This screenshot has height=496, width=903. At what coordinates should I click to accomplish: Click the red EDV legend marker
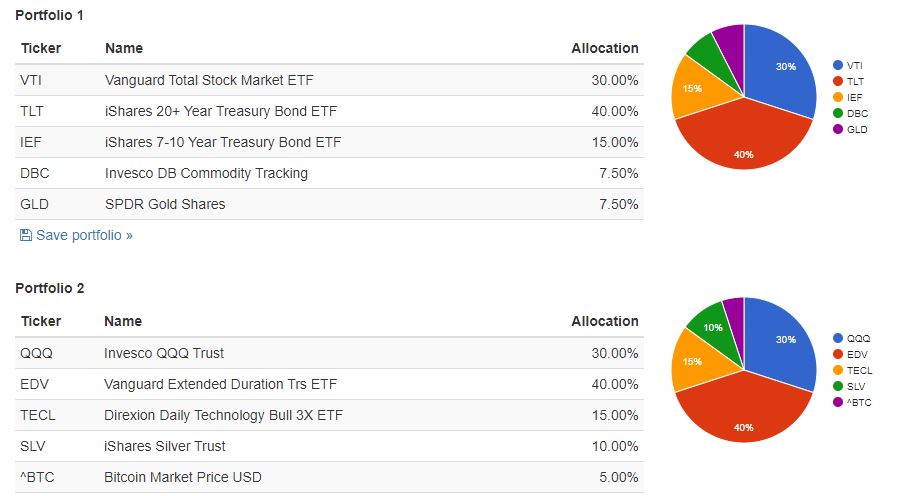coord(838,354)
